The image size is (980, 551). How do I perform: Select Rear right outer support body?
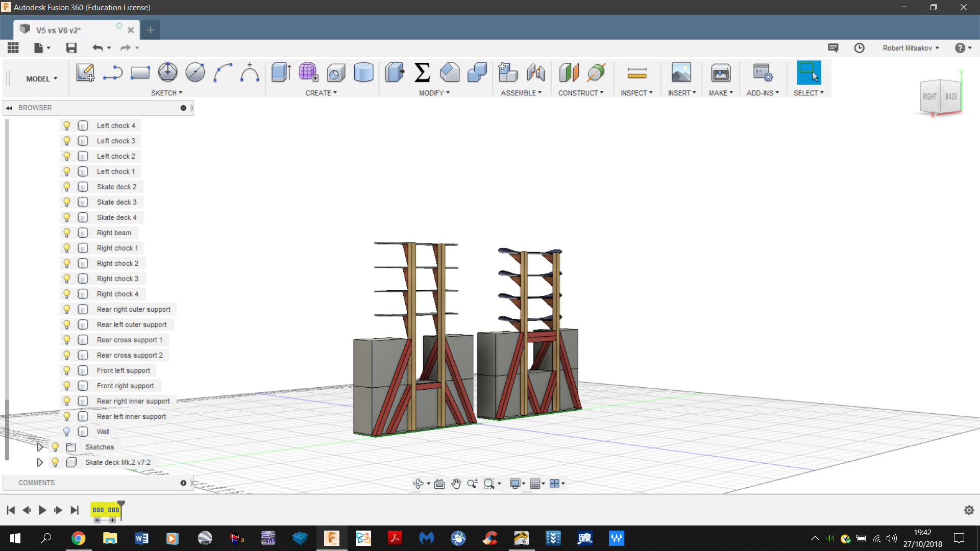click(134, 309)
